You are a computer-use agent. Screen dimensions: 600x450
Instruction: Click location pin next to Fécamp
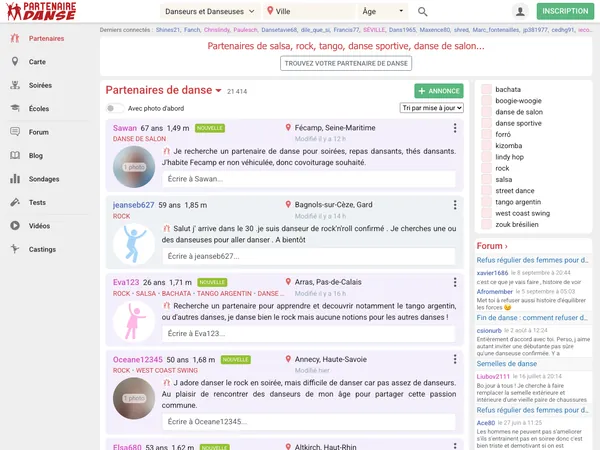click(x=288, y=127)
